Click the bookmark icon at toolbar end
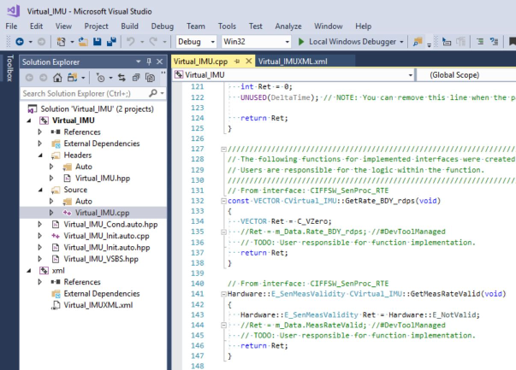Viewport: 516px width, 370px height. 512,42
